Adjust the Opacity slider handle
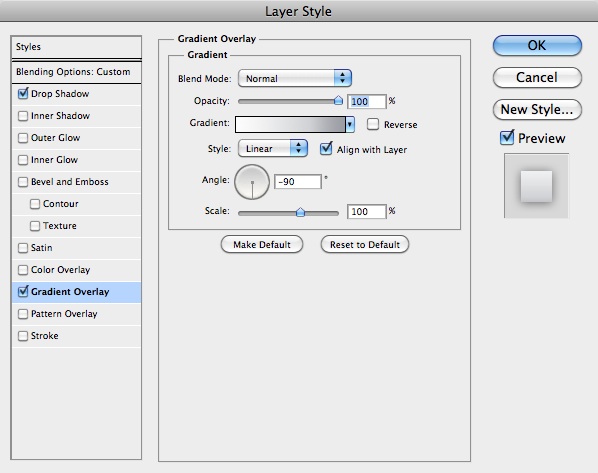 (338, 100)
